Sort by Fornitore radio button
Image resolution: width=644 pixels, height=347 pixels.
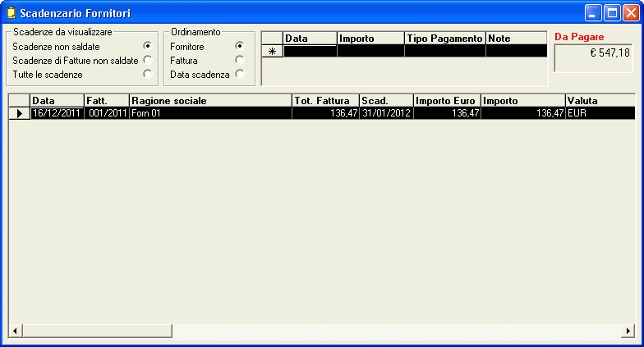(240, 46)
